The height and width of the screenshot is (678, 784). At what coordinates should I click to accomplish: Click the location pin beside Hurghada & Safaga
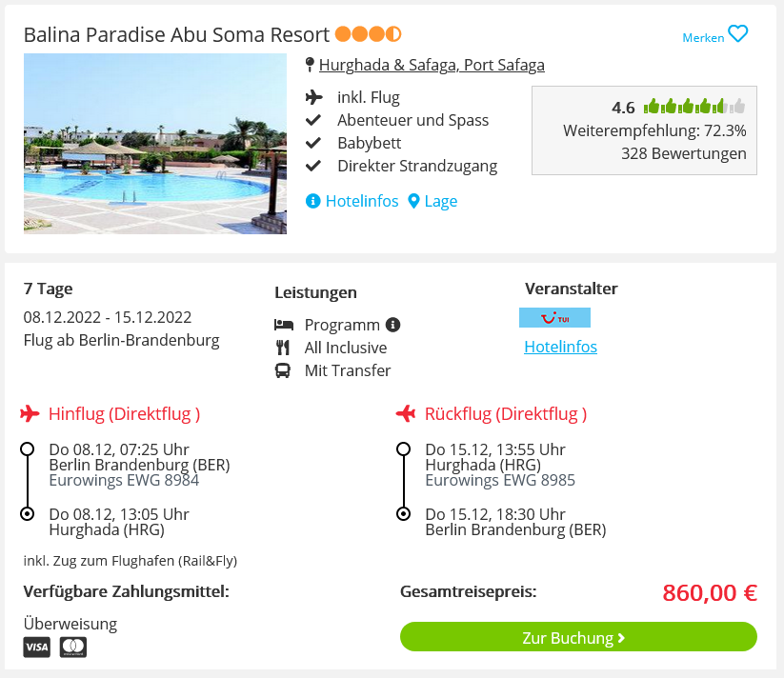tap(310, 66)
